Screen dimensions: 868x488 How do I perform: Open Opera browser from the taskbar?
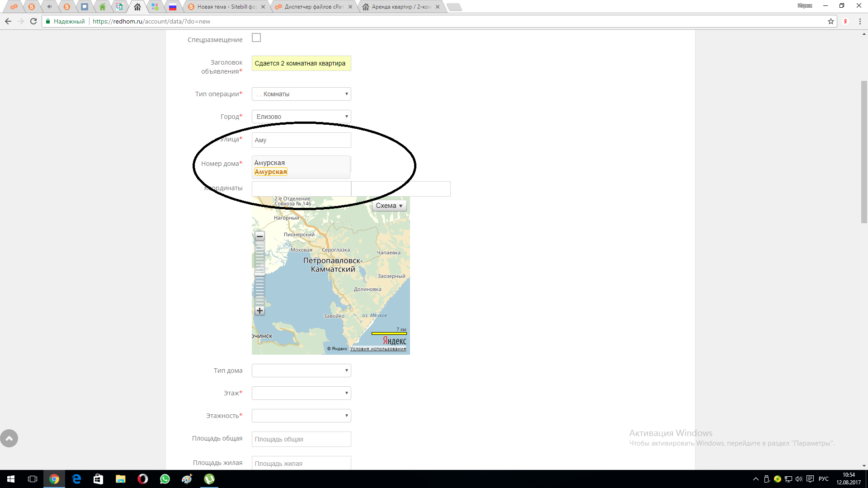142,479
